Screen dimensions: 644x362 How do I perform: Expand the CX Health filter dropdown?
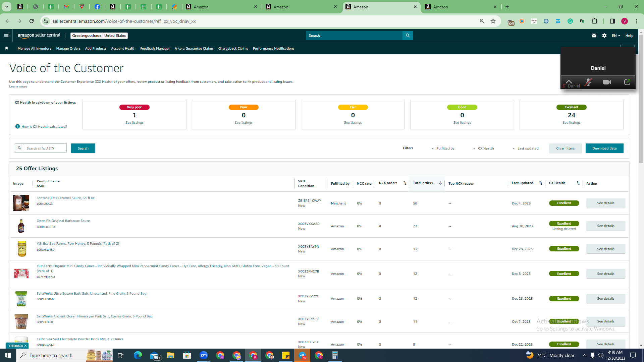[483, 148]
